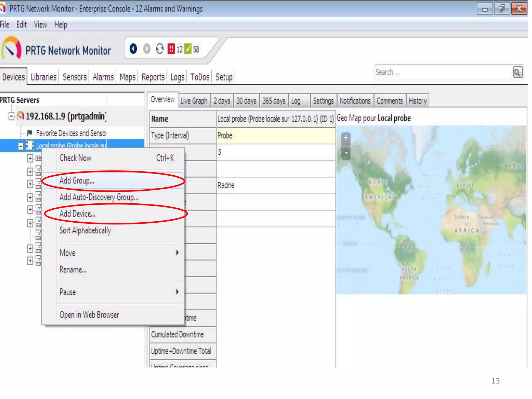Image resolution: width=532 pixels, height=399 pixels.
Task: Click the green up-sensors checkmark icon
Action: tap(188, 49)
